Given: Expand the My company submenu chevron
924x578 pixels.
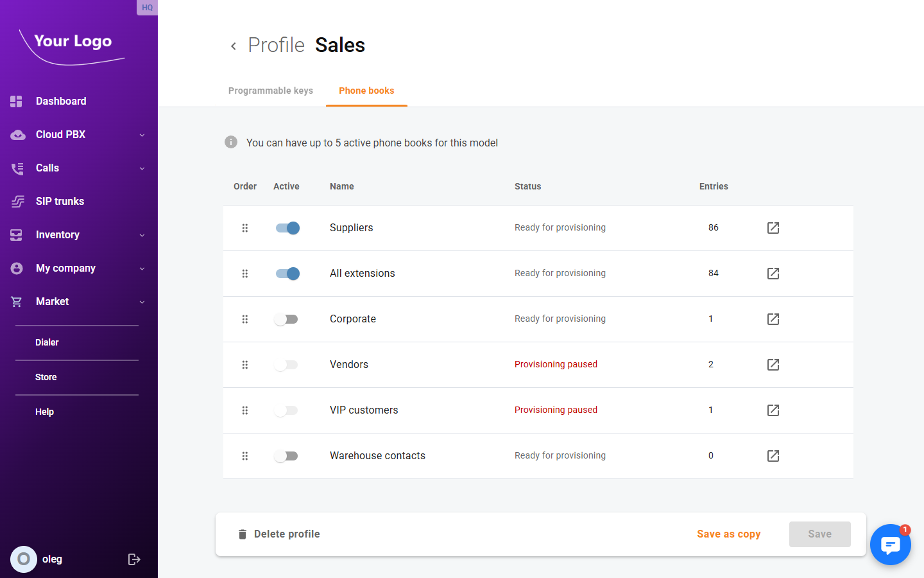Looking at the screenshot, I should click(142, 268).
